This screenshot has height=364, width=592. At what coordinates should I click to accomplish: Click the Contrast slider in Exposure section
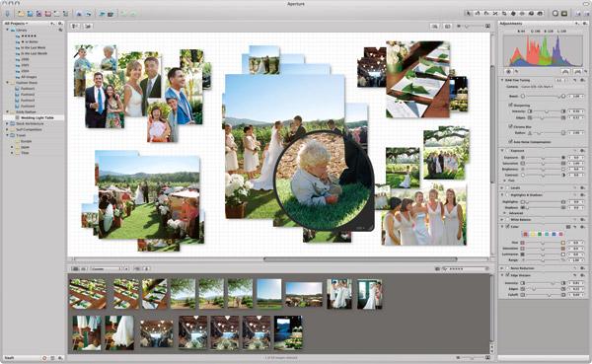(x=543, y=175)
